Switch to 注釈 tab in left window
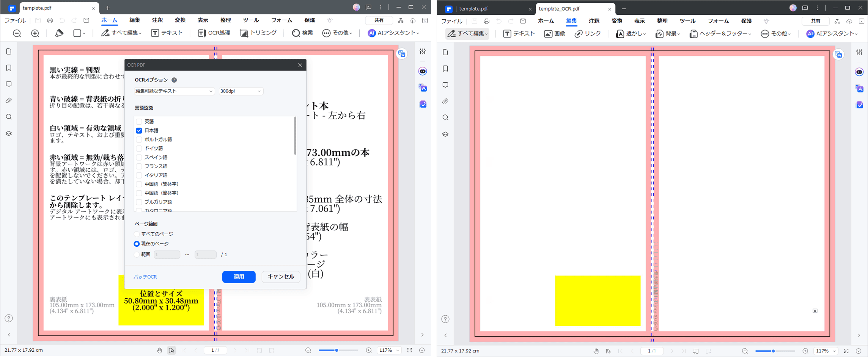Viewport: 868px width, 357px height. pos(157,20)
